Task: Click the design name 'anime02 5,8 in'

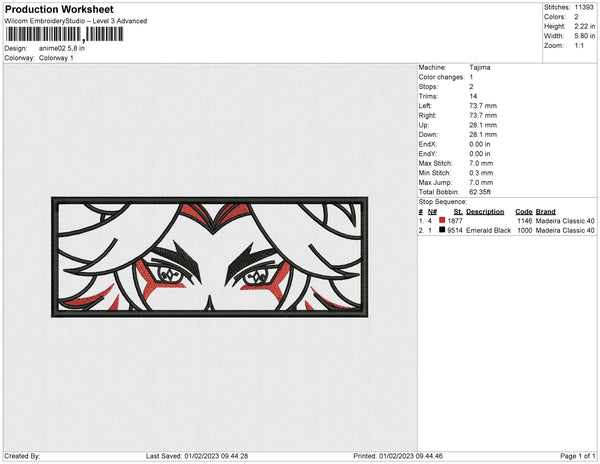Action: pos(62,48)
